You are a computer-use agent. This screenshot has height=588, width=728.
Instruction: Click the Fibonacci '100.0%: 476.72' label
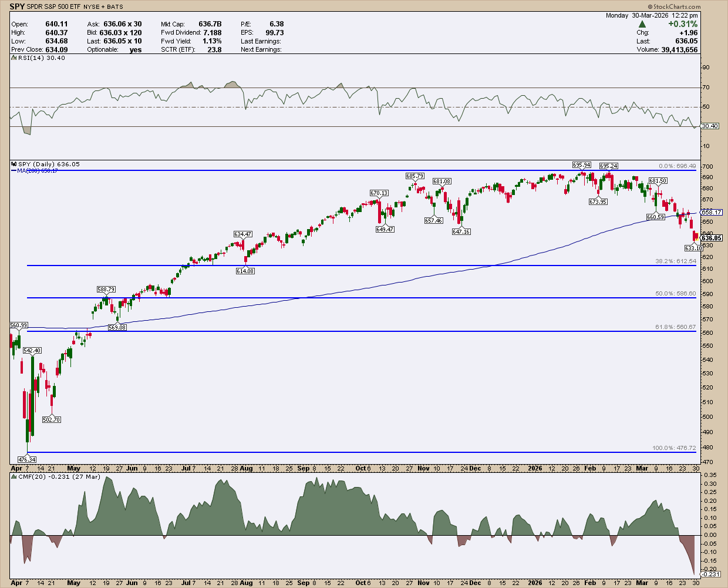click(x=675, y=448)
